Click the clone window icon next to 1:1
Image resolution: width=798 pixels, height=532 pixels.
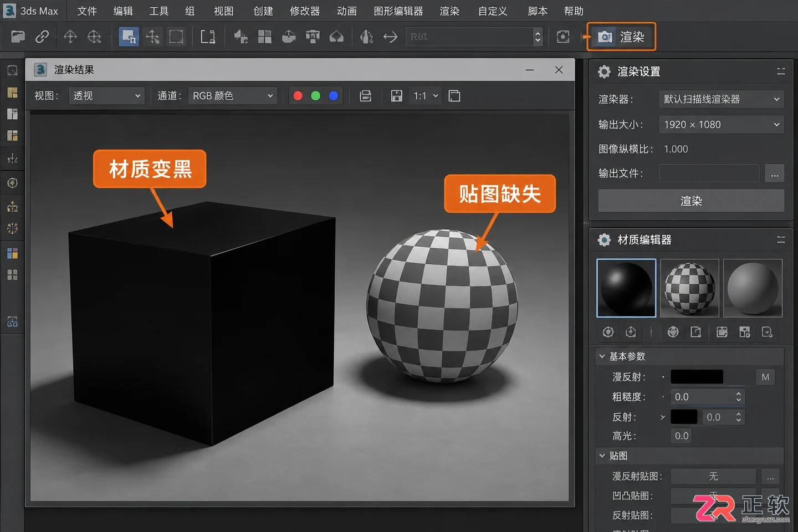tap(454, 96)
